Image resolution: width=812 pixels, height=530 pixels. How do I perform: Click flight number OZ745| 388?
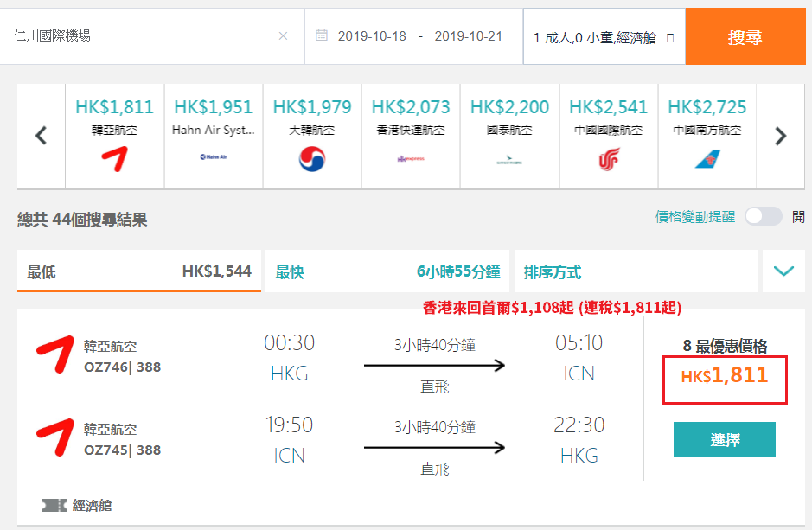pos(122,450)
